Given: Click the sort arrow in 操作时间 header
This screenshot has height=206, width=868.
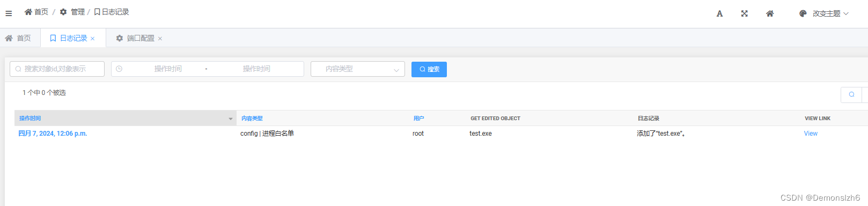Looking at the screenshot, I should click(x=231, y=119).
